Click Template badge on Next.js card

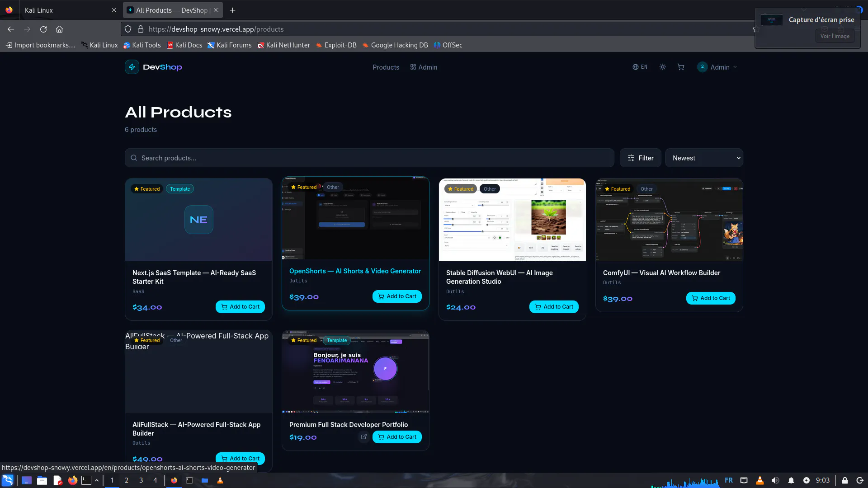pyautogui.click(x=180, y=189)
